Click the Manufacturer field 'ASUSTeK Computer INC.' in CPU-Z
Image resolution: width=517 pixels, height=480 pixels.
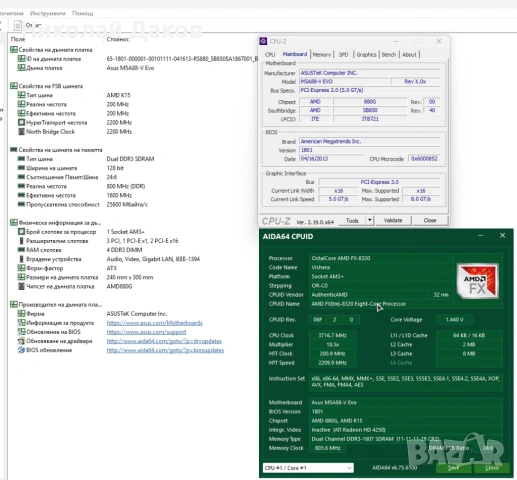point(369,73)
